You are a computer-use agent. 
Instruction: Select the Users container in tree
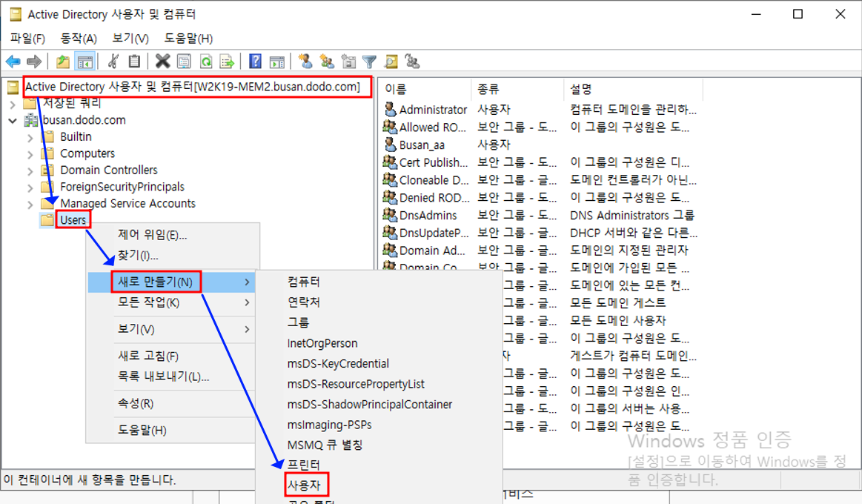tap(73, 220)
